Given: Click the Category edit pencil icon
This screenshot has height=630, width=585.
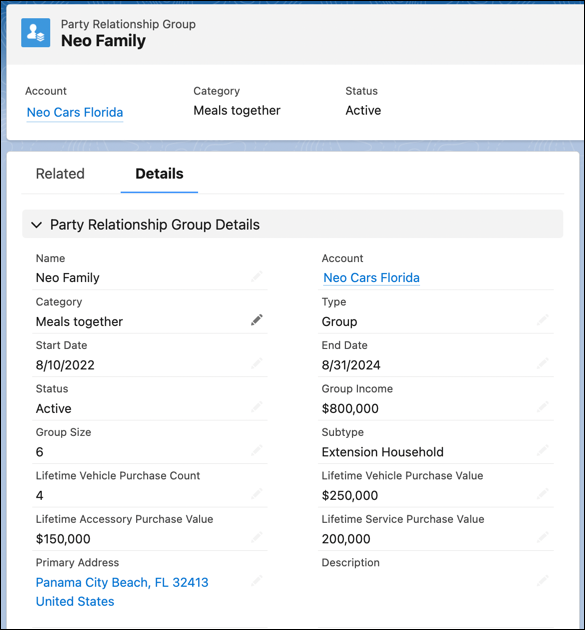Looking at the screenshot, I should [x=257, y=320].
